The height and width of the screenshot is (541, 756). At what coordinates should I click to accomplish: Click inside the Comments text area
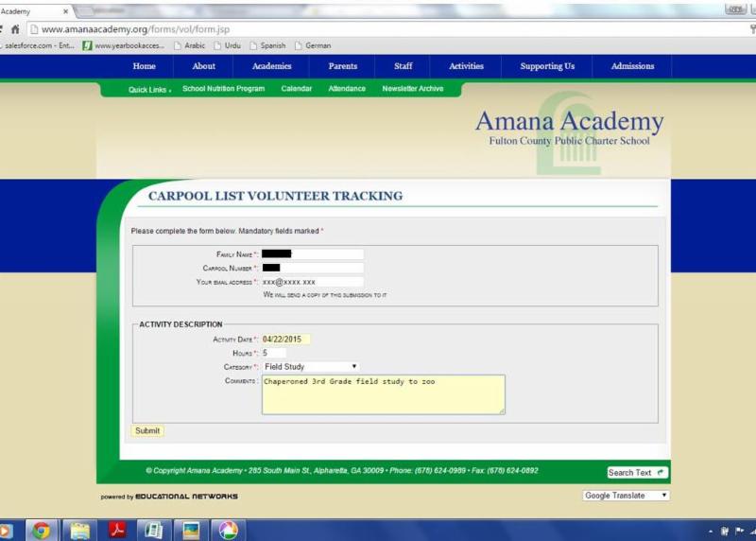pyautogui.click(x=383, y=394)
